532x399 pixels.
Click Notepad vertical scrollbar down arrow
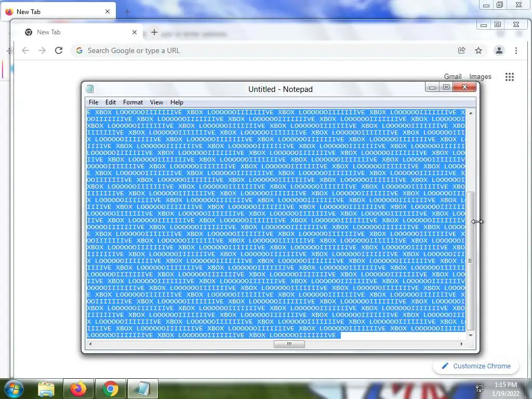(x=471, y=335)
